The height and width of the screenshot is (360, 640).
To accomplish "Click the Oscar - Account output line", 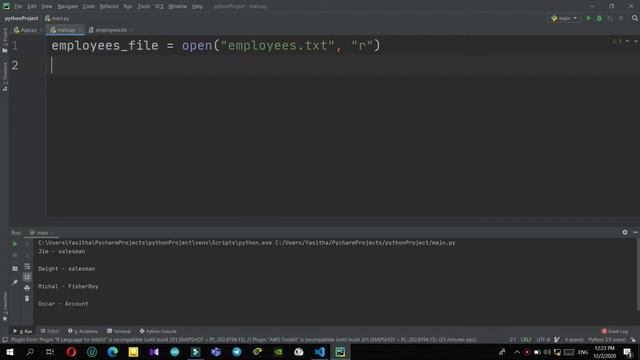I will pyautogui.click(x=63, y=304).
